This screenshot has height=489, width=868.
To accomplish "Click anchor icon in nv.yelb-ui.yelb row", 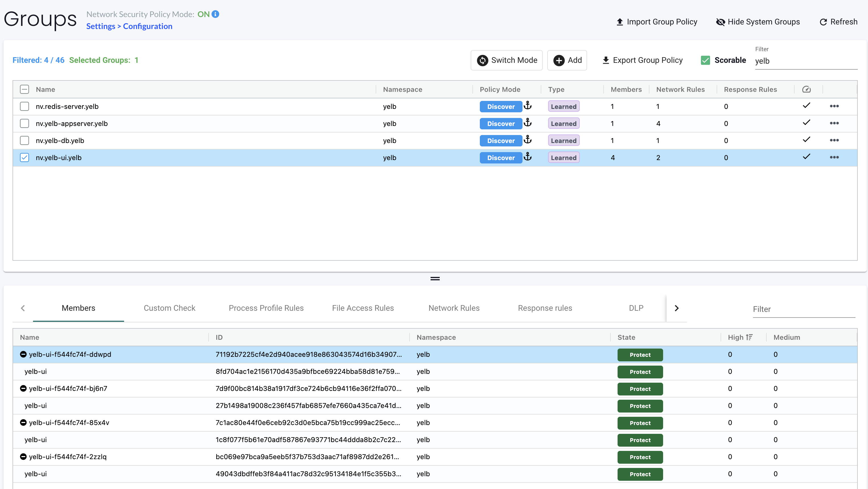I will point(528,157).
